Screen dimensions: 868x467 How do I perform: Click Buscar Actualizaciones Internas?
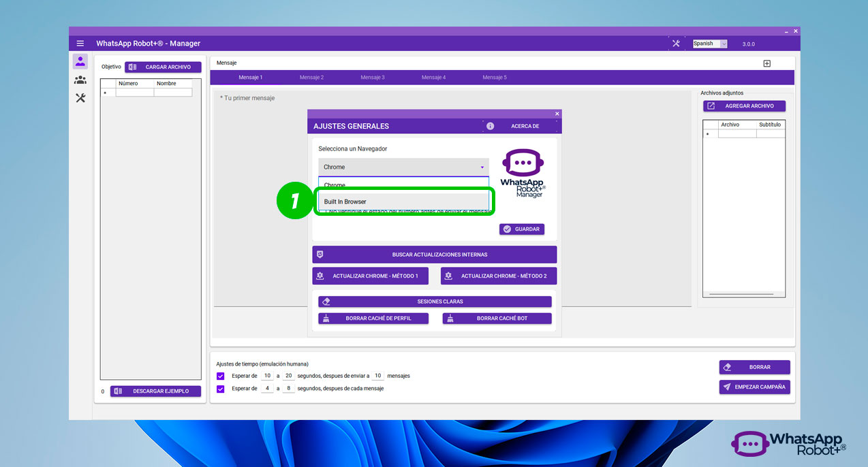(435, 255)
